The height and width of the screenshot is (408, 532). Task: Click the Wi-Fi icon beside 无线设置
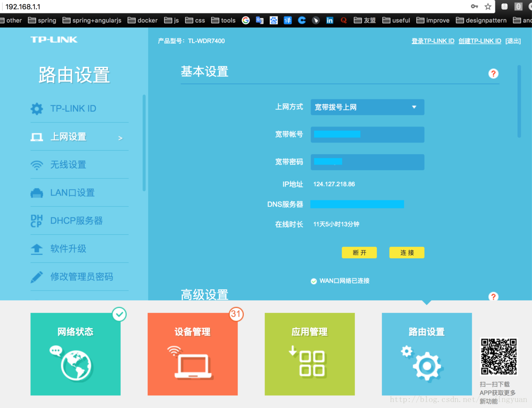point(37,165)
